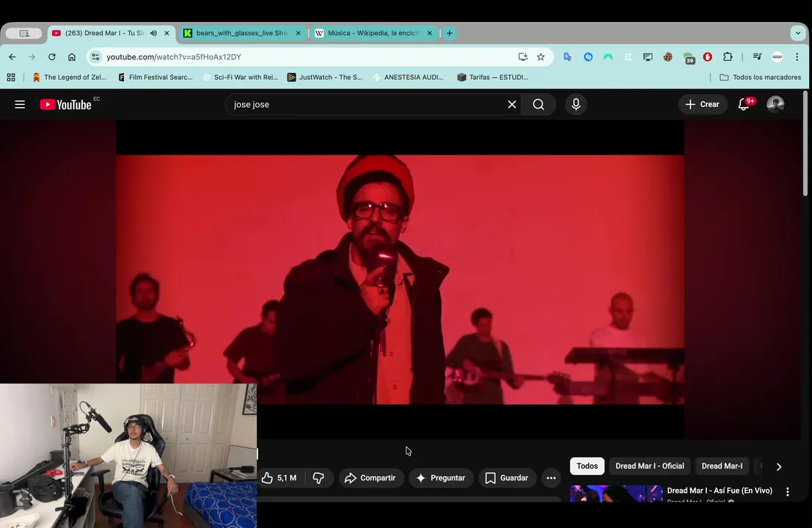The width and height of the screenshot is (812, 528).
Task: Pause the Dread Mar I video player
Action: (400, 279)
